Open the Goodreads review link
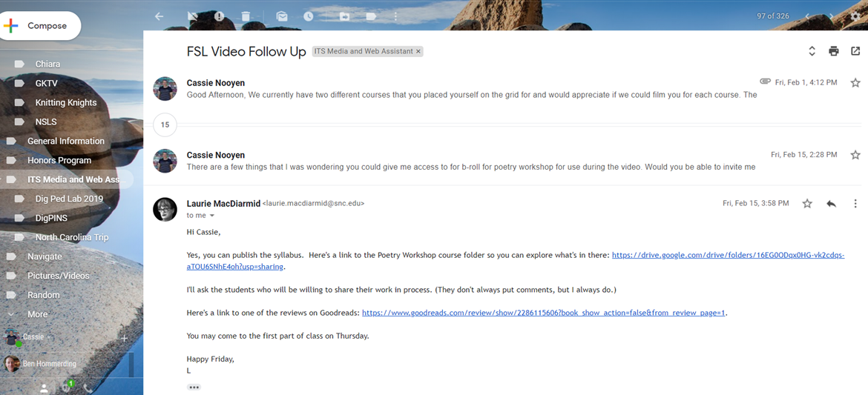The height and width of the screenshot is (395, 868). [x=543, y=313]
